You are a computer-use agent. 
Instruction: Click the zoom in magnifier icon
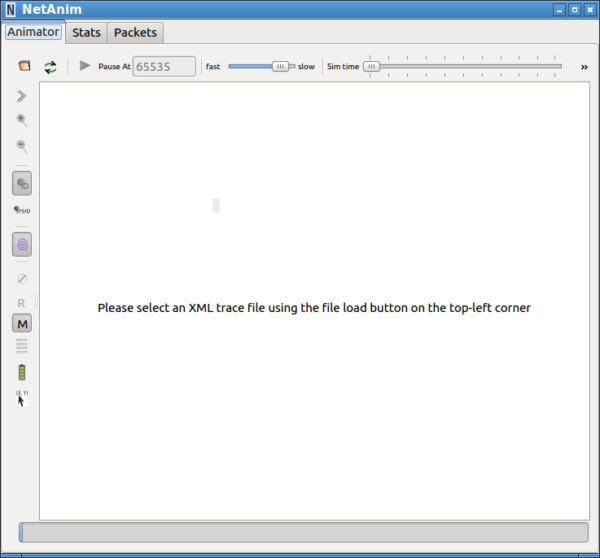(22, 121)
